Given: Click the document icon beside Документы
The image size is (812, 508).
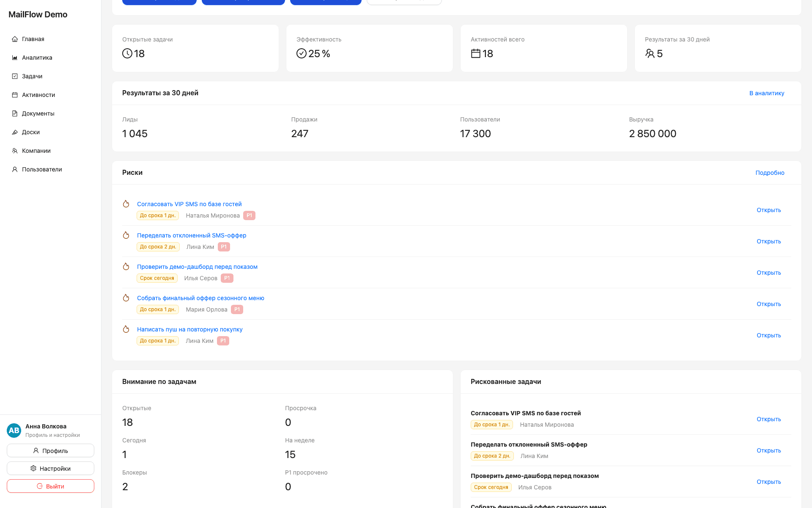Looking at the screenshot, I should (15, 113).
